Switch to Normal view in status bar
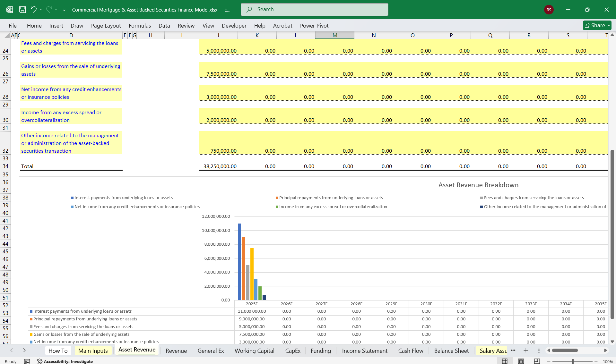This screenshot has width=616, height=364. pyautogui.click(x=505, y=361)
